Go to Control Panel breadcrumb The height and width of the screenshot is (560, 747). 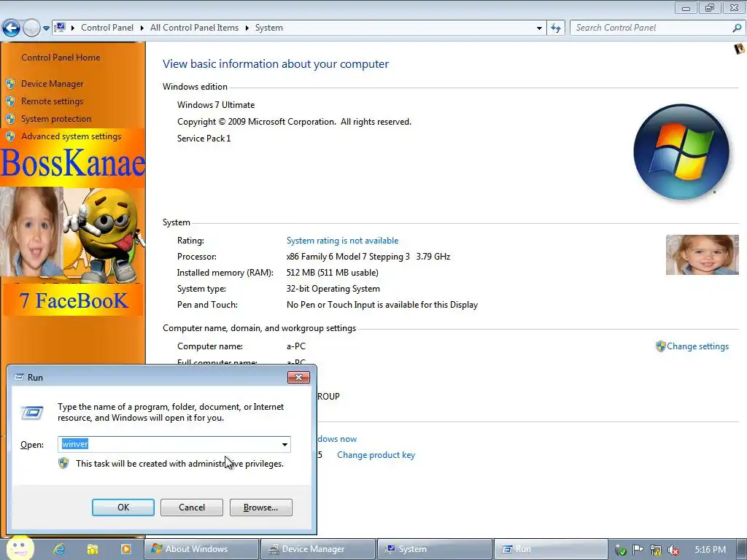[107, 28]
